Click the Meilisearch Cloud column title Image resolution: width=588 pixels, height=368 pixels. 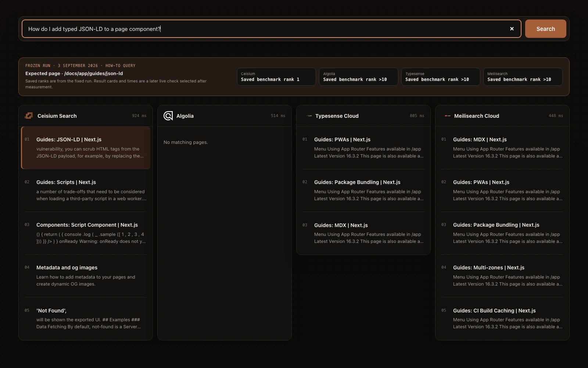477,116
